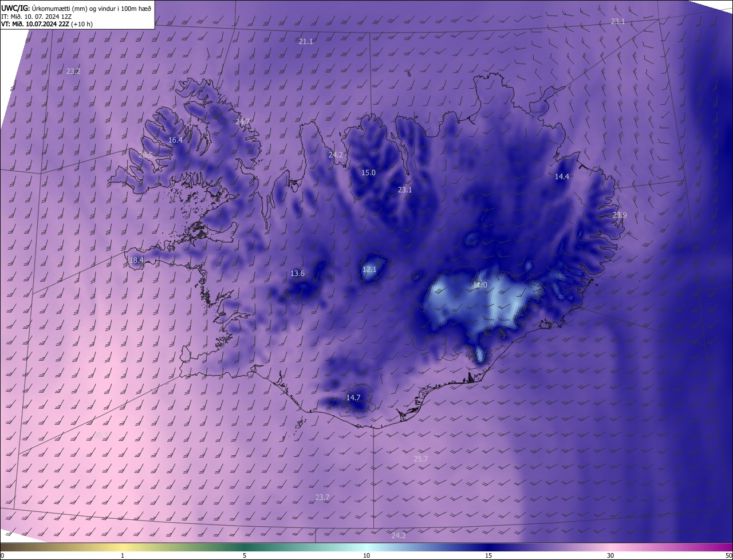Select the 13.6 value label
The image size is (733, 560).
[x=297, y=273]
